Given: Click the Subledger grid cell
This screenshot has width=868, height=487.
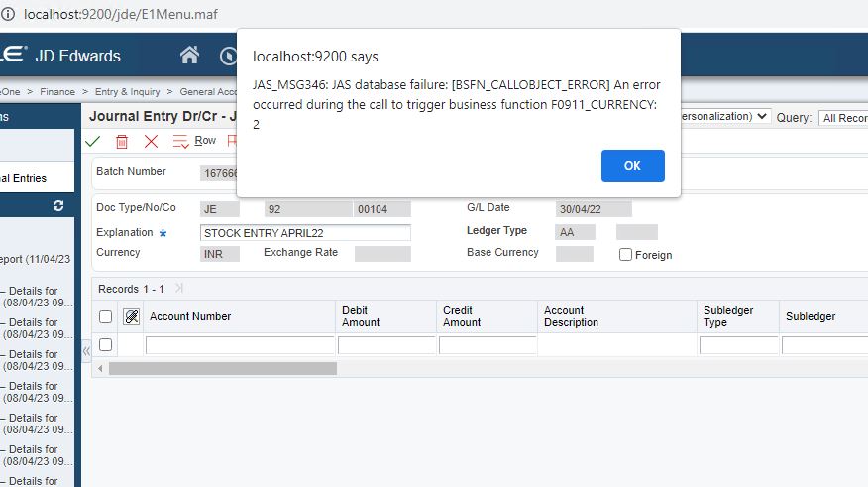Looking at the screenshot, I should (x=824, y=345).
